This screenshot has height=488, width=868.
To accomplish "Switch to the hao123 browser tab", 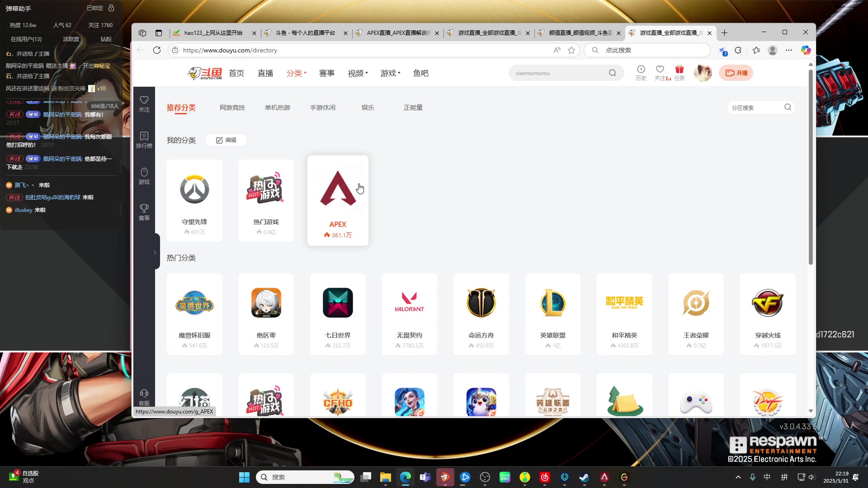I will tap(214, 33).
